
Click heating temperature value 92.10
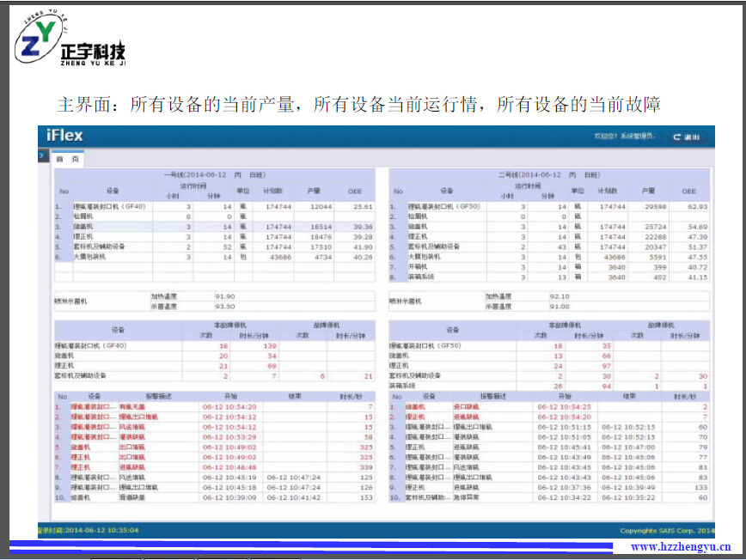click(559, 296)
